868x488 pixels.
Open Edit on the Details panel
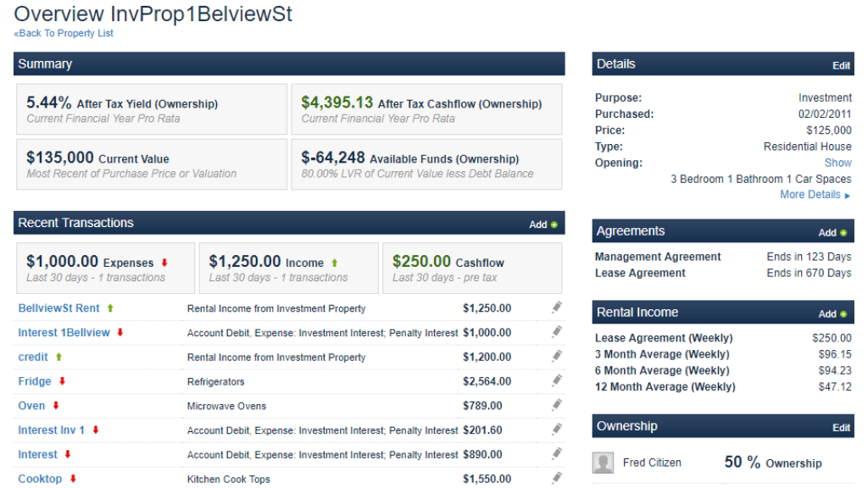[841, 65]
